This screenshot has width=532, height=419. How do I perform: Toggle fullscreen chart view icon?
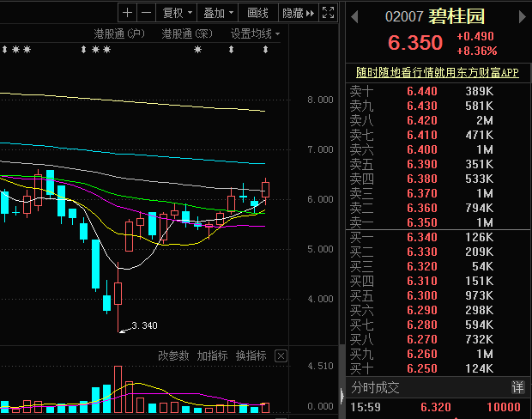pyautogui.click(x=328, y=13)
